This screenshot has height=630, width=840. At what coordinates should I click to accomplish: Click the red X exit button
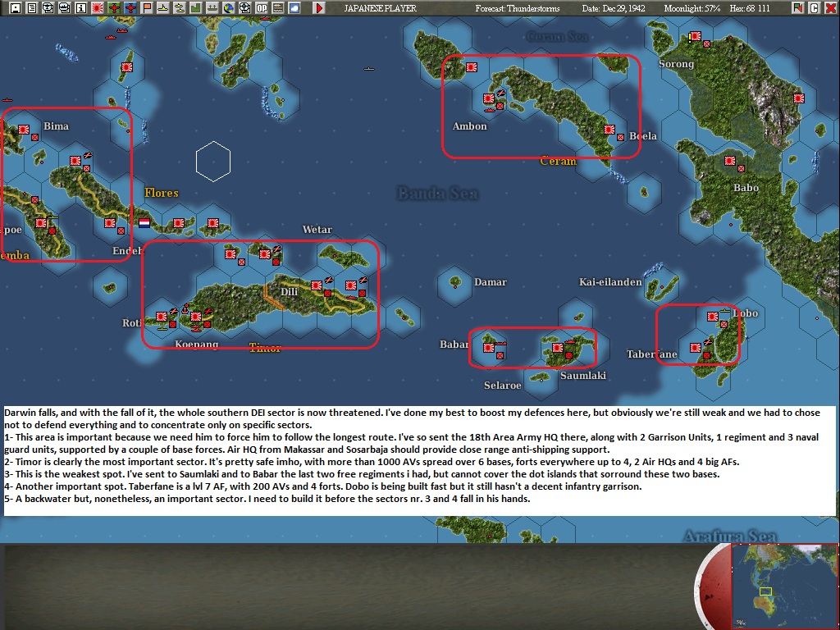click(830, 7)
